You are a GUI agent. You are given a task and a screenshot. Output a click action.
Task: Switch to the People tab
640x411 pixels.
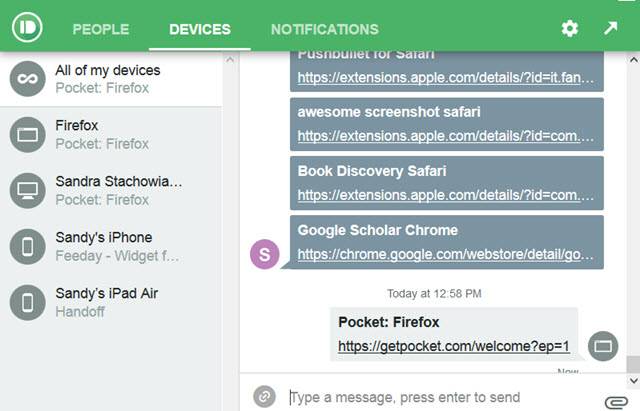100,30
